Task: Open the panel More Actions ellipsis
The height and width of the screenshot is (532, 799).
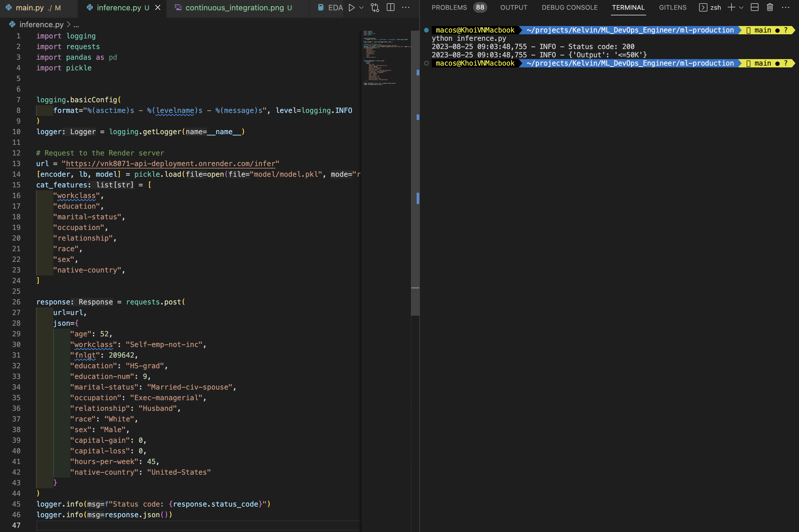Action: [x=785, y=7]
